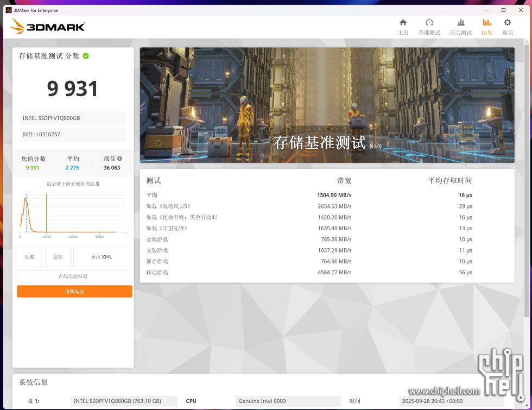Open the Options (选项) gear tab
532x410 pixels.
508,27
